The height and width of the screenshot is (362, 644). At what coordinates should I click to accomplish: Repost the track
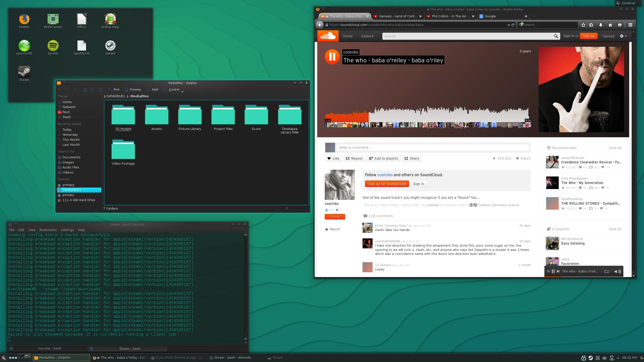tap(354, 158)
